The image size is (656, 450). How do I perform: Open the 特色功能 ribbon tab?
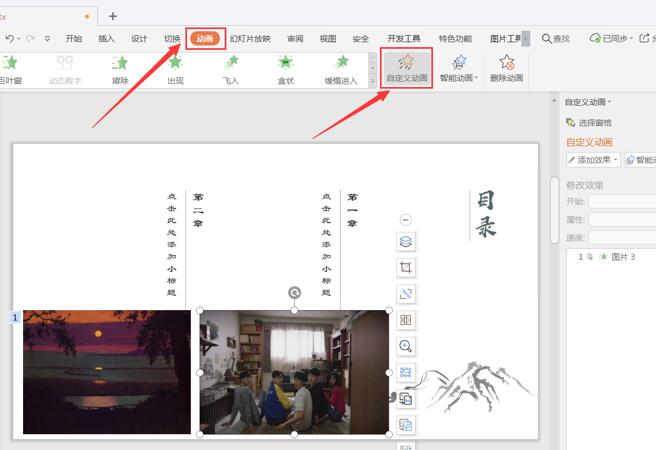(455, 38)
